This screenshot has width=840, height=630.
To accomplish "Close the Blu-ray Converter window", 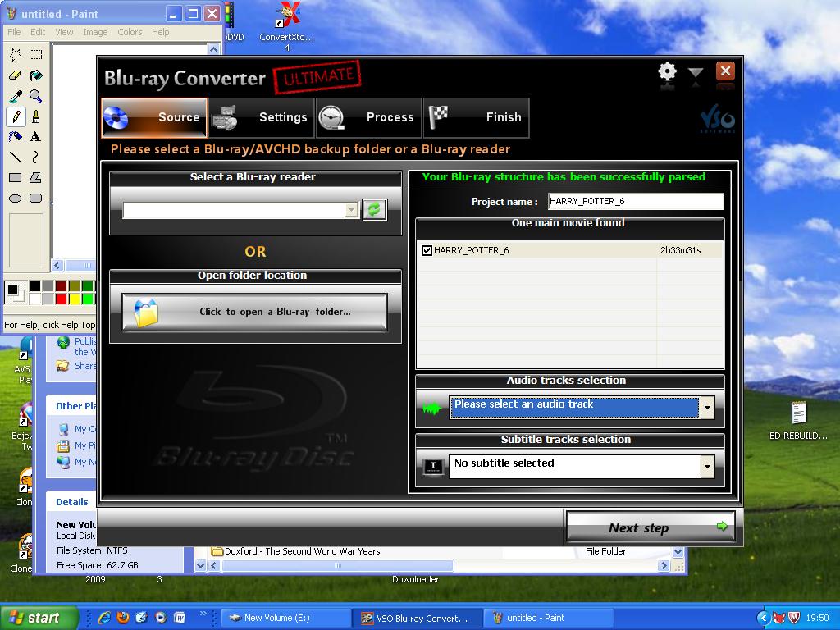I will (x=725, y=71).
